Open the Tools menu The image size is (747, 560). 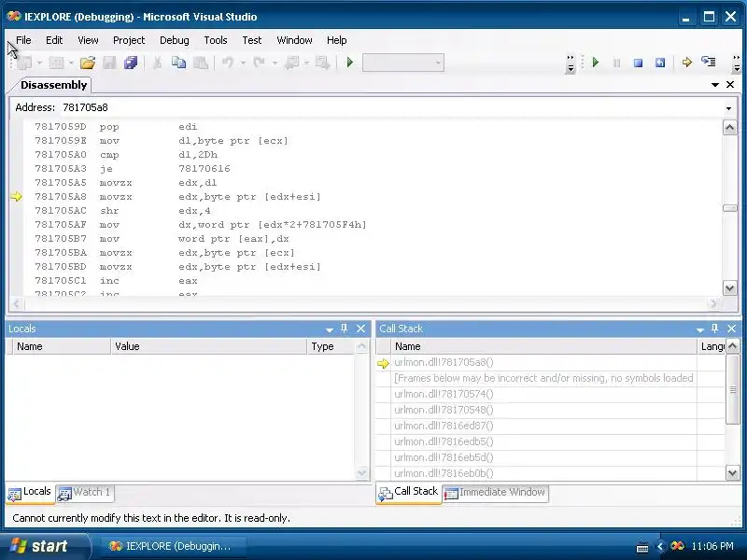216,40
